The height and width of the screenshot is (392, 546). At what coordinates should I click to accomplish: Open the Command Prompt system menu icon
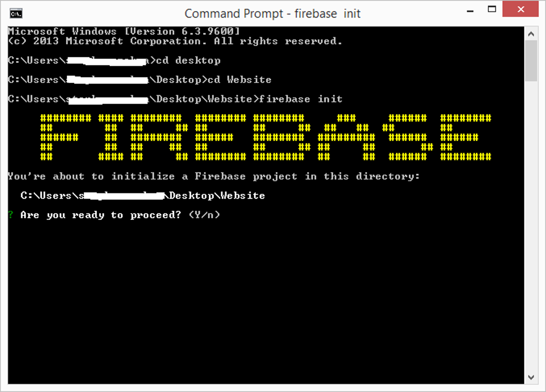(x=16, y=13)
